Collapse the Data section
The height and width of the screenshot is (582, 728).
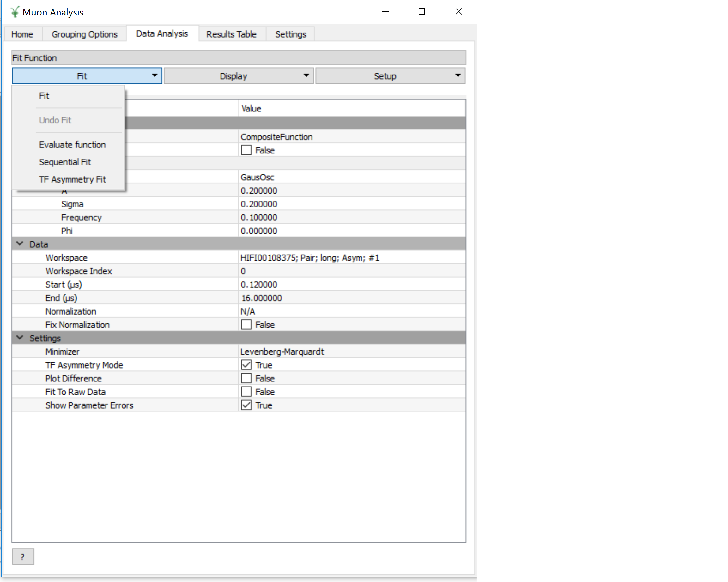20,244
